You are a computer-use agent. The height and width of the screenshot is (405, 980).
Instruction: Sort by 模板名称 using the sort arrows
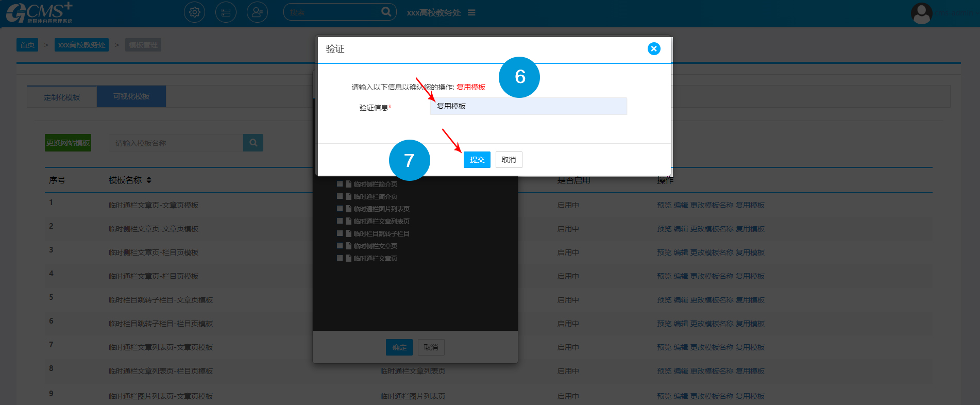[x=149, y=180]
